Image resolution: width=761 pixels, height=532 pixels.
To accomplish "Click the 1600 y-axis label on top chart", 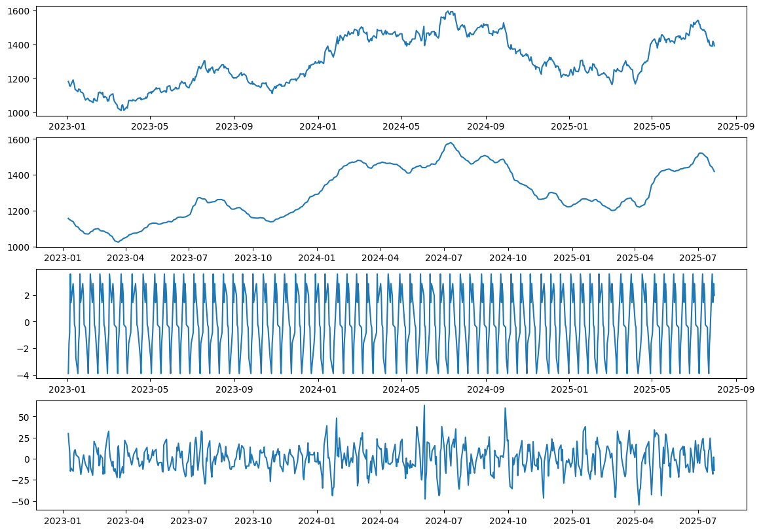I will pos(18,11).
